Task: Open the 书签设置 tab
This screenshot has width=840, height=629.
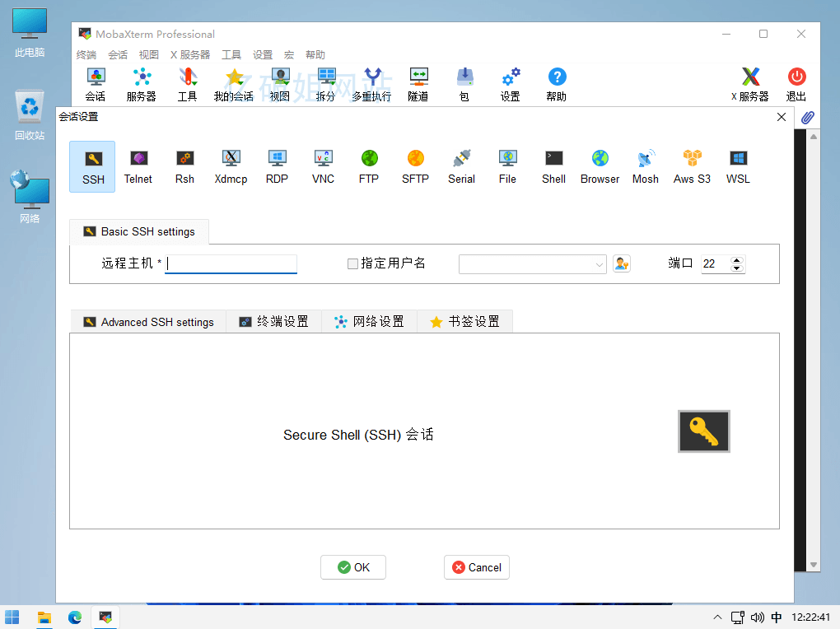Action: click(x=464, y=322)
